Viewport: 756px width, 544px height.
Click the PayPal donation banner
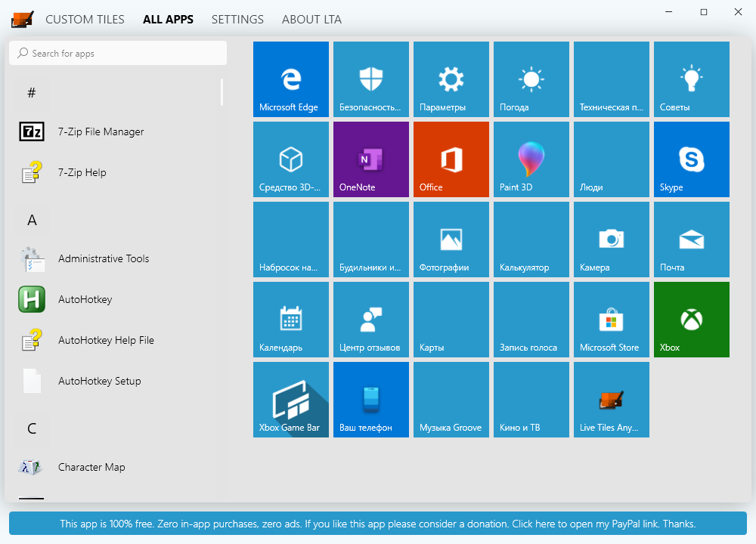coord(378,524)
